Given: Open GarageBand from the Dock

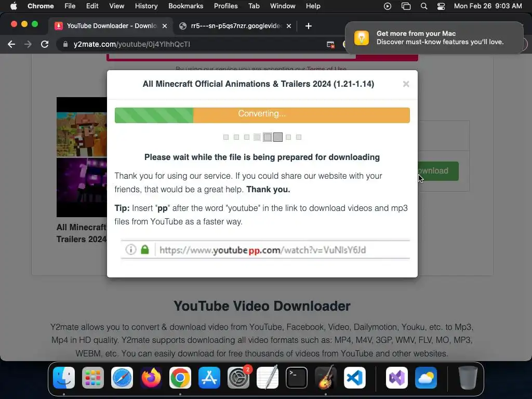Looking at the screenshot, I should pyautogui.click(x=326, y=378).
